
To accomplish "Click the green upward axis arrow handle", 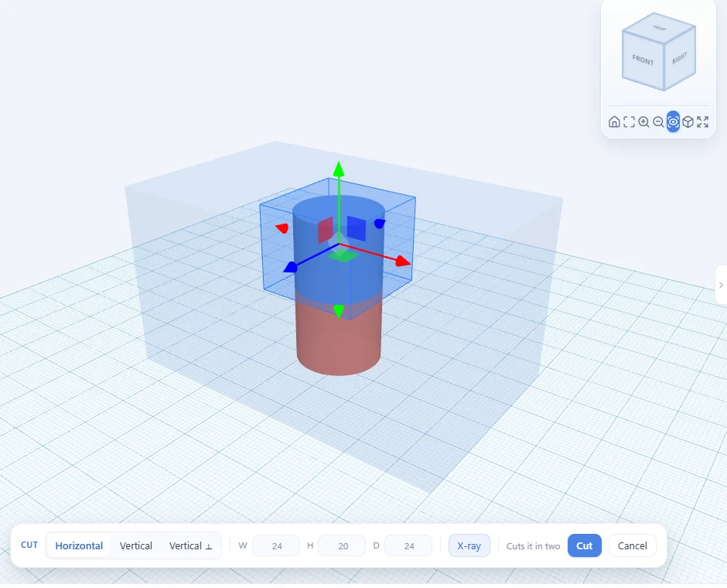I will coord(339,169).
